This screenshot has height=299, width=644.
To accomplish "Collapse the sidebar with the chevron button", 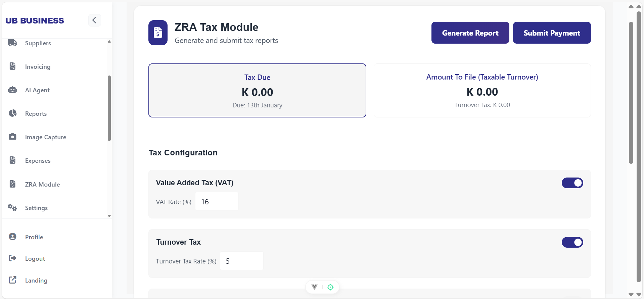I will coord(94,20).
